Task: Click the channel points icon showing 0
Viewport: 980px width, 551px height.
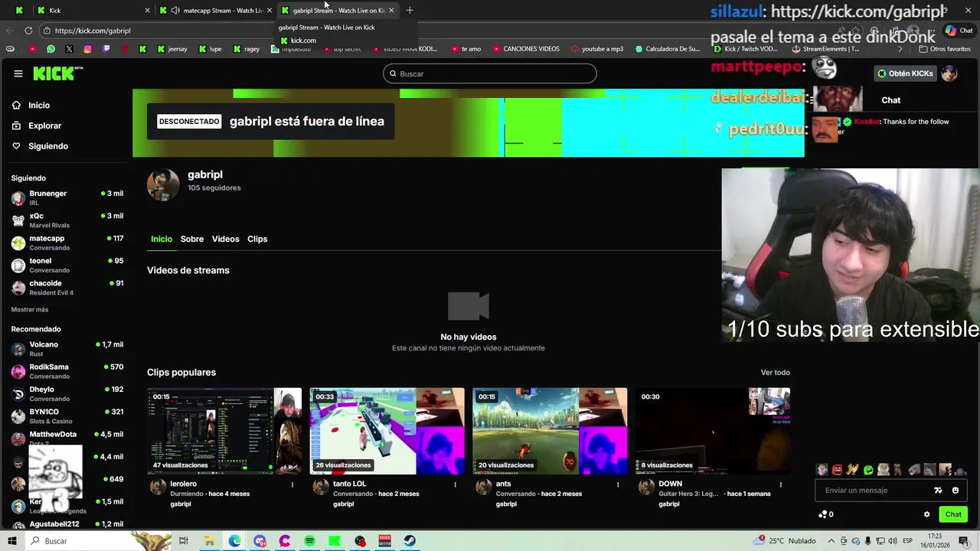Action: pyautogui.click(x=825, y=514)
